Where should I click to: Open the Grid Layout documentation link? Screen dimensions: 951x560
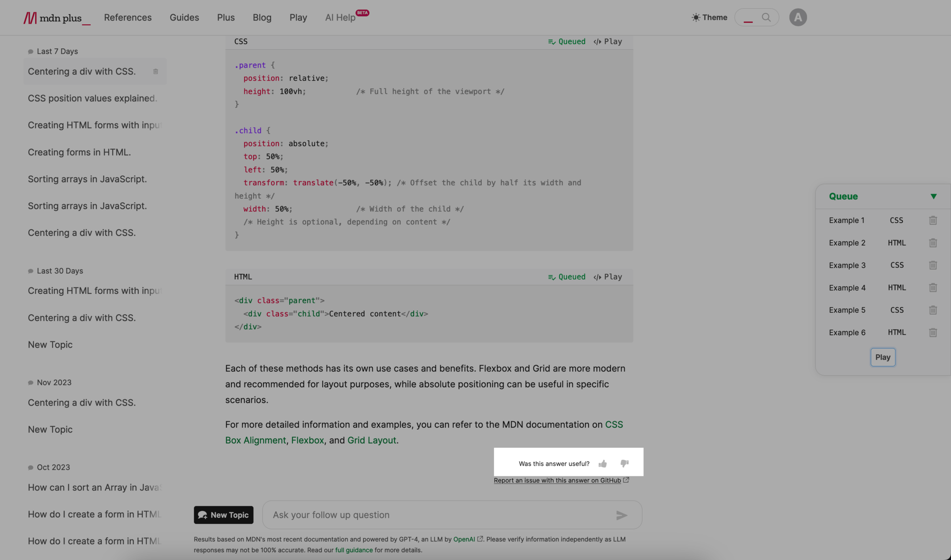tap(371, 440)
